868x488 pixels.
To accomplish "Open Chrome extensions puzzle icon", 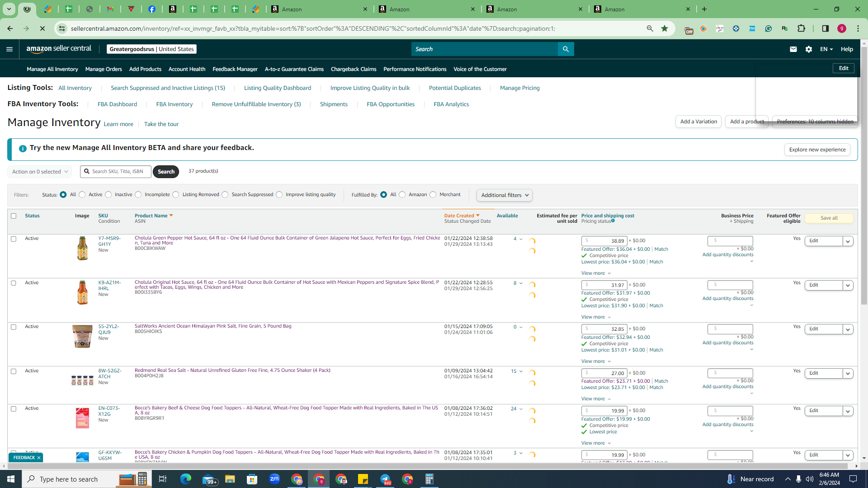I will pyautogui.click(x=801, y=28).
